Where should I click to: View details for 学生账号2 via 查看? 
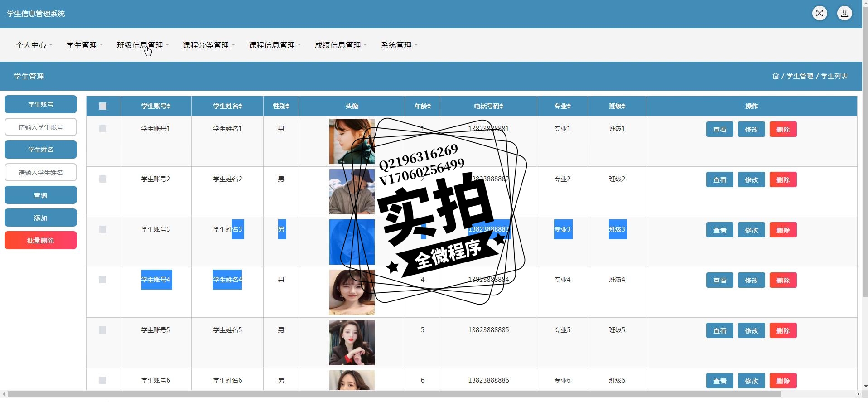(x=720, y=179)
